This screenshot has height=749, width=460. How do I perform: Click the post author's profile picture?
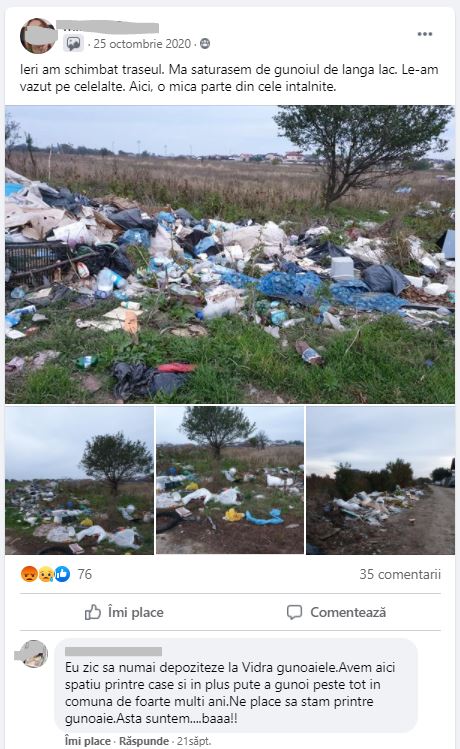(x=38, y=36)
